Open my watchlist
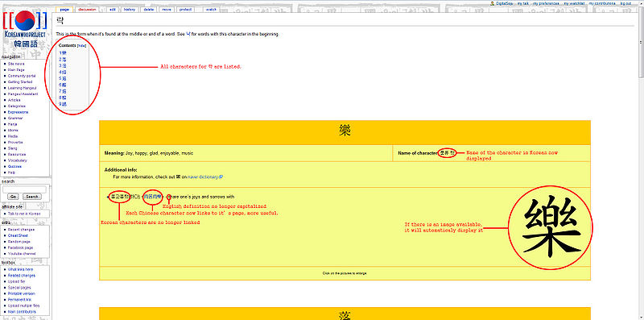Screen dimensions: 644x320 click(x=574, y=3)
